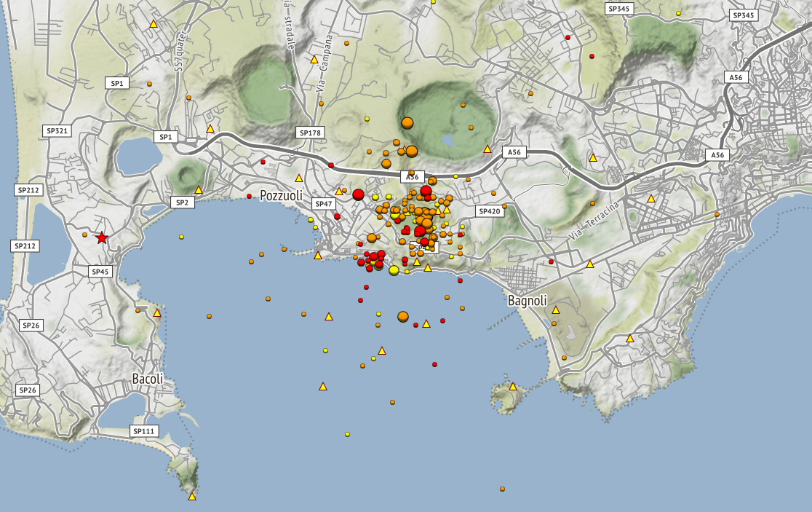Select the SP420 road shield
The height and width of the screenshot is (512, 812).
(490, 211)
